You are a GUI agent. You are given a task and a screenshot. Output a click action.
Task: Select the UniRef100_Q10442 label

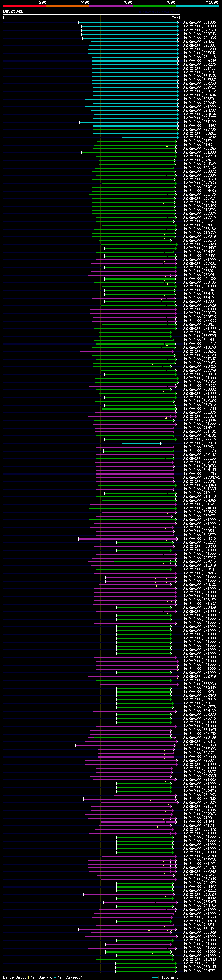[199, 493]
